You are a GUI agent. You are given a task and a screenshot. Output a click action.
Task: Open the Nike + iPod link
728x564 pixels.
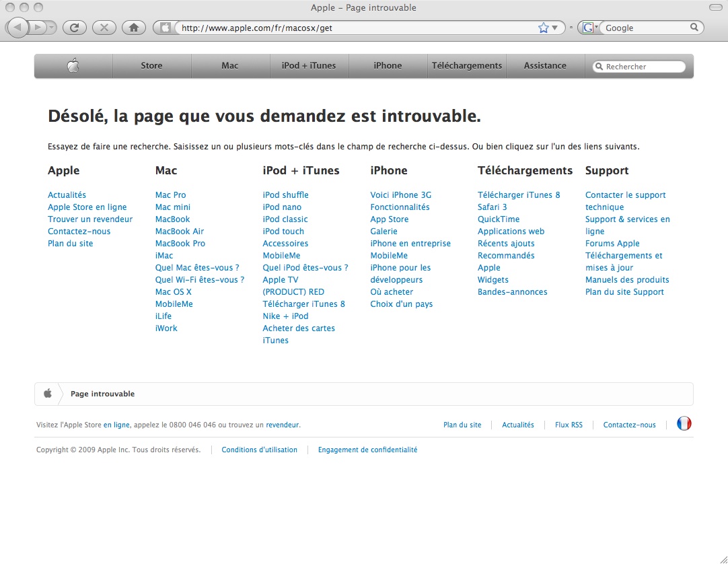coord(285,316)
